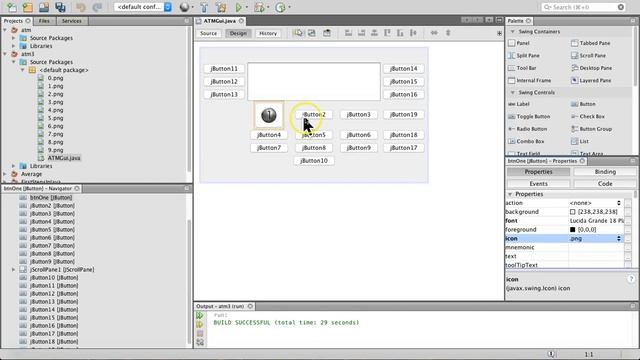This screenshot has width=640, height=360.
Task: Select jButton12 in the Navigator
Action: (54, 293)
